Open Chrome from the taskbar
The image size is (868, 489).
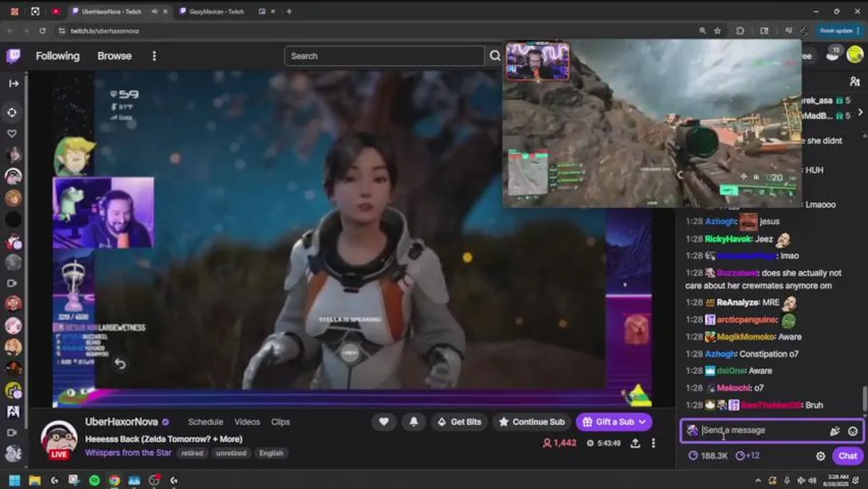click(114, 481)
